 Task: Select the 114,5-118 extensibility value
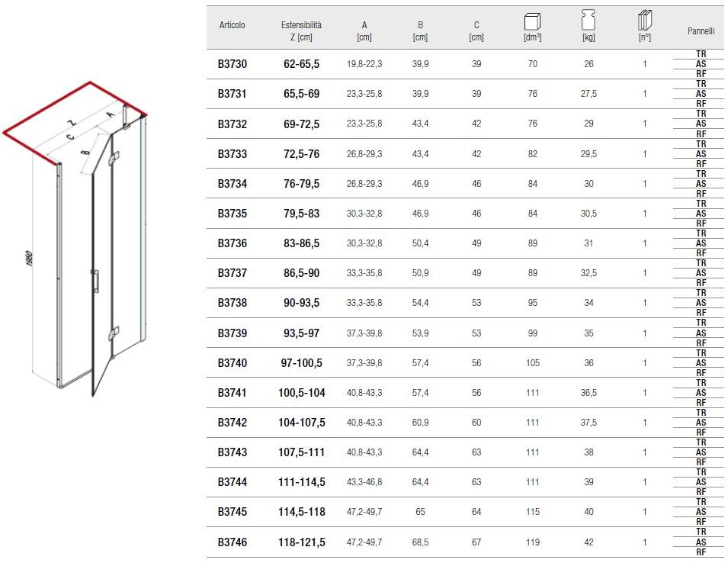pyautogui.click(x=301, y=512)
